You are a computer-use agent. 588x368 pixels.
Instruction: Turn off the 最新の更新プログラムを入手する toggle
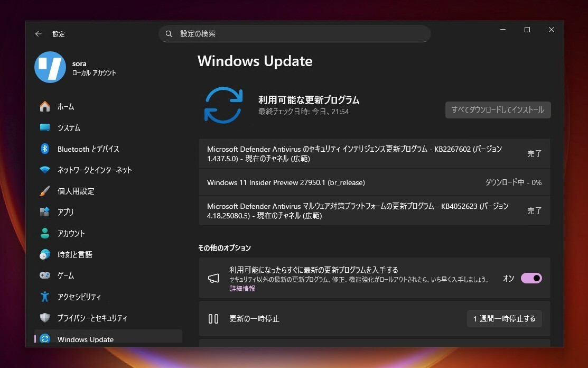coord(531,278)
